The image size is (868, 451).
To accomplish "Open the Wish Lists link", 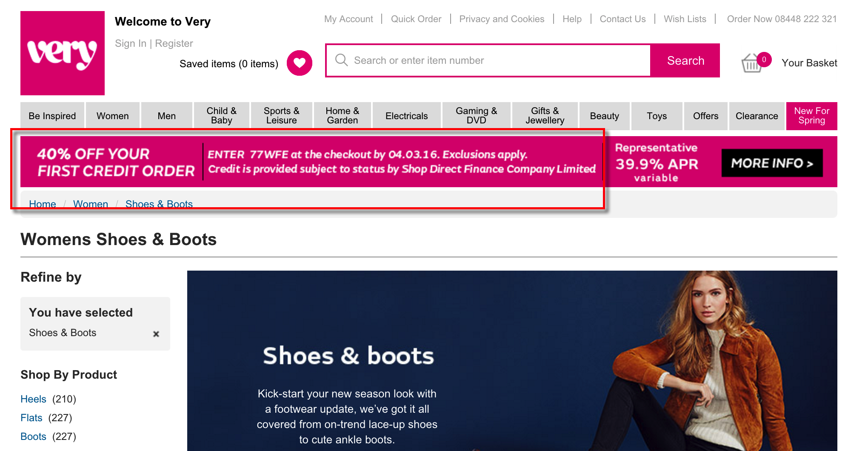I will coord(685,19).
